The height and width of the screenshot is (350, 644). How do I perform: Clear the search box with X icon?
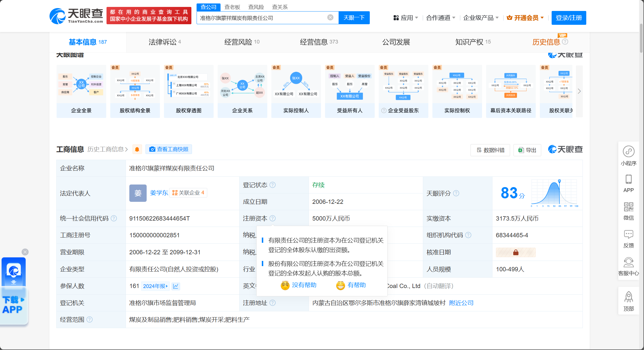tap(330, 18)
